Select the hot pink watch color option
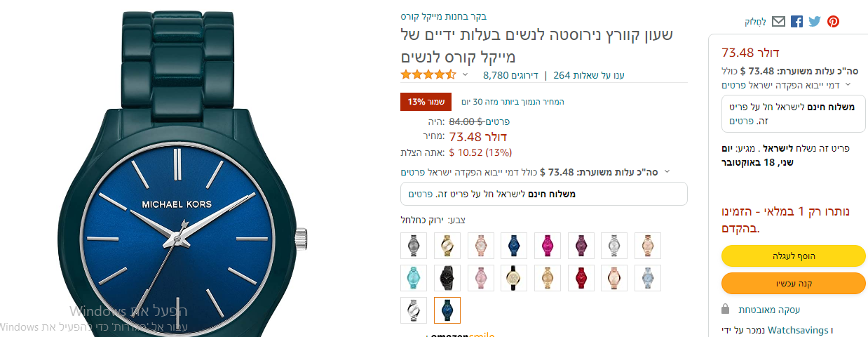The width and height of the screenshot is (868, 337). point(548,246)
